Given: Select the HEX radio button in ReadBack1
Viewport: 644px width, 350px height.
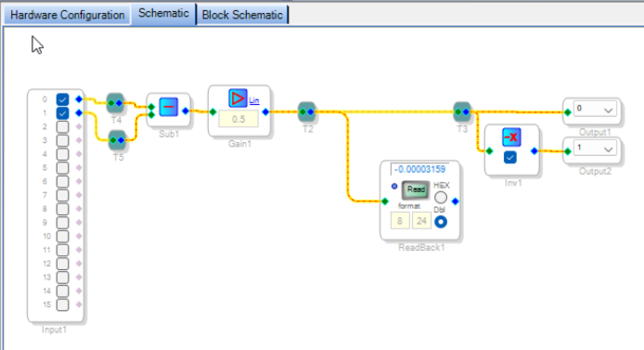Looking at the screenshot, I should (440, 197).
